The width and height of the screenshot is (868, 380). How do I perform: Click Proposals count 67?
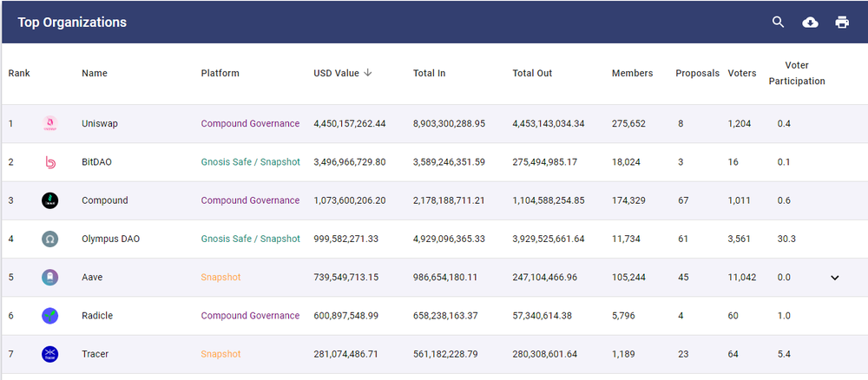(683, 200)
